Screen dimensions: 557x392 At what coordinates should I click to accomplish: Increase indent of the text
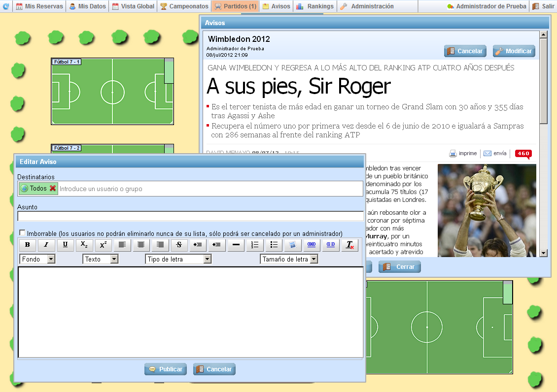[198, 245]
